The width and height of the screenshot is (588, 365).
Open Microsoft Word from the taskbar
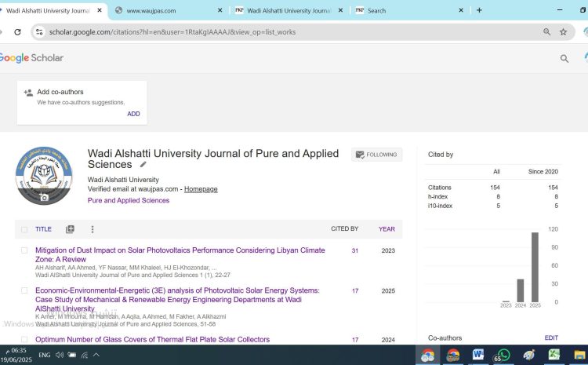tap(477, 355)
